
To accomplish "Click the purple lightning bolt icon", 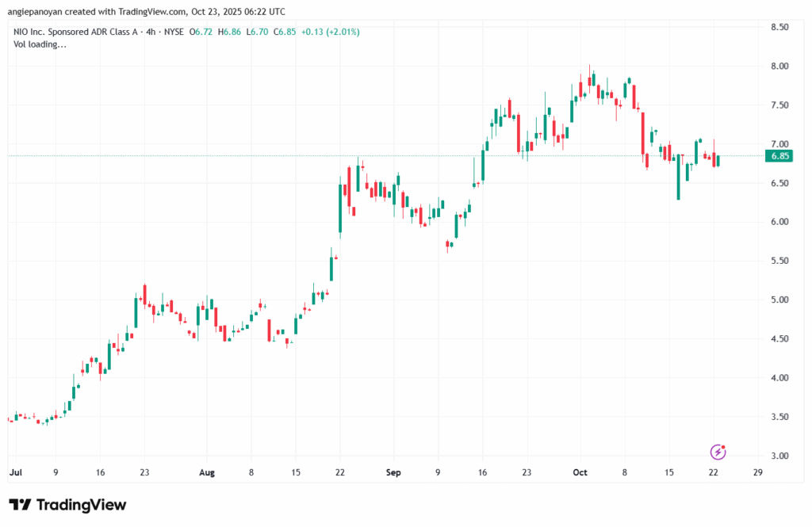I will point(718,452).
